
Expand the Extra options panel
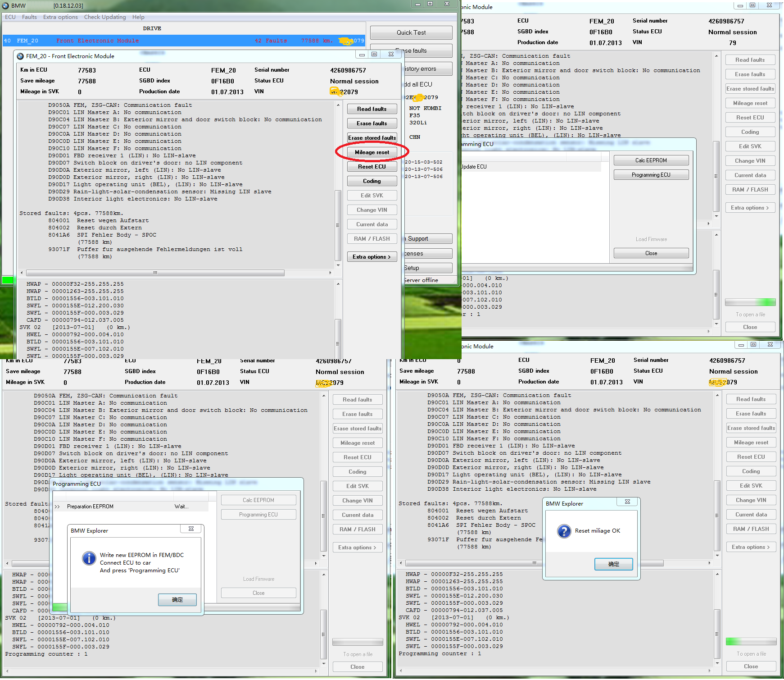[372, 256]
